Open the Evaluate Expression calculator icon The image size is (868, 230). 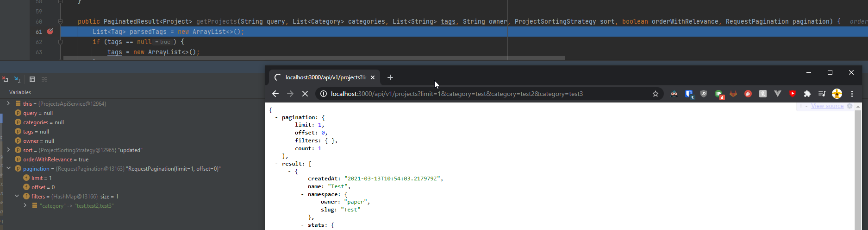(32, 79)
